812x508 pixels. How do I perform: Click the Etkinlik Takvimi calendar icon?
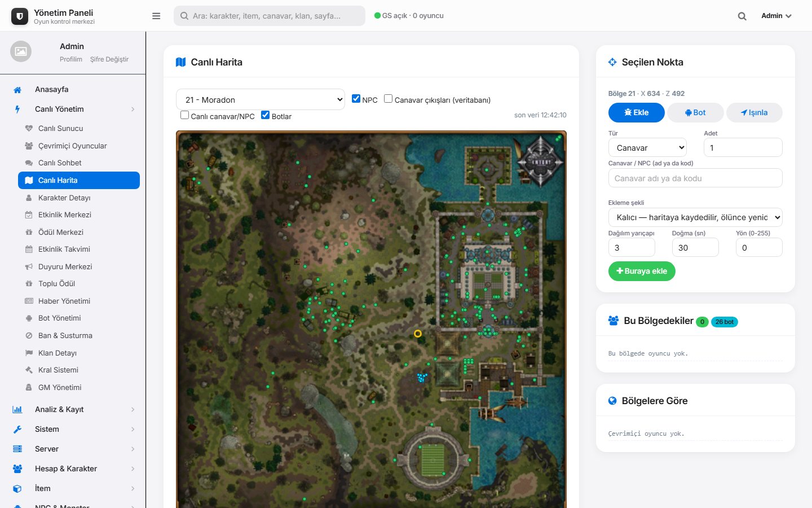[29, 249]
